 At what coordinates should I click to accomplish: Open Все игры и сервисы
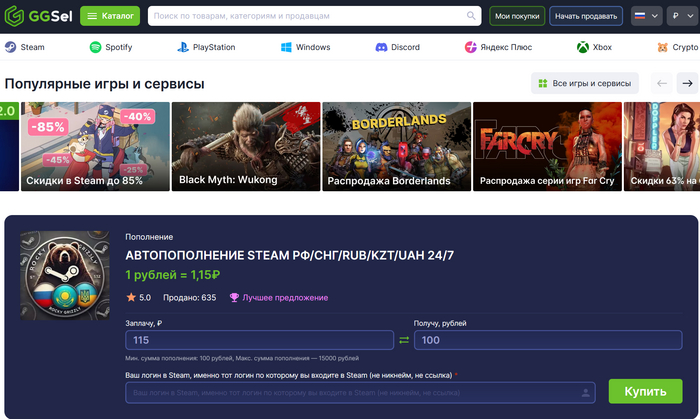pyautogui.click(x=585, y=83)
